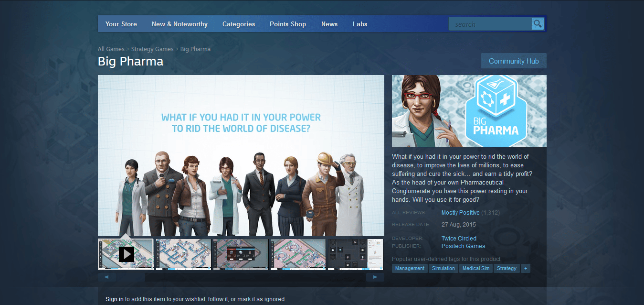Open the Community Hub
The height and width of the screenshot is (305, 644).
514,61
